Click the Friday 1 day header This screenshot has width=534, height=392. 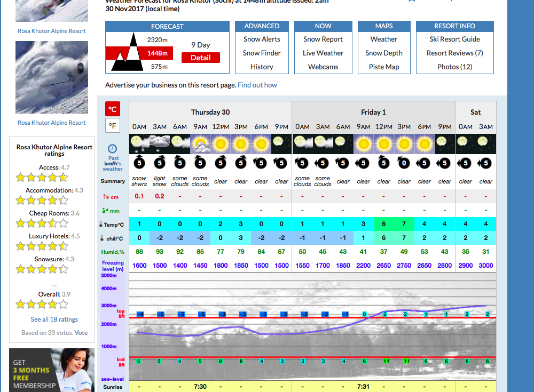tap(373, 112)
